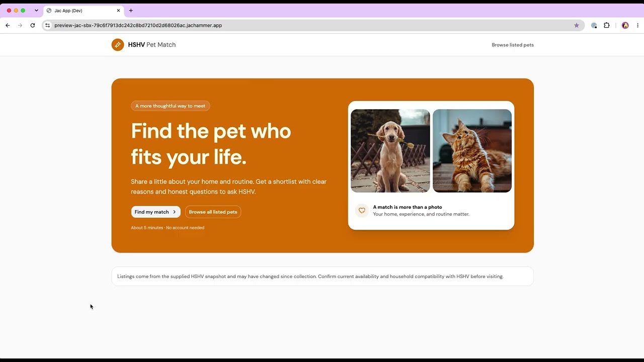Click "About 5 minutes · No account needed" text

click(x=168, y=228)
